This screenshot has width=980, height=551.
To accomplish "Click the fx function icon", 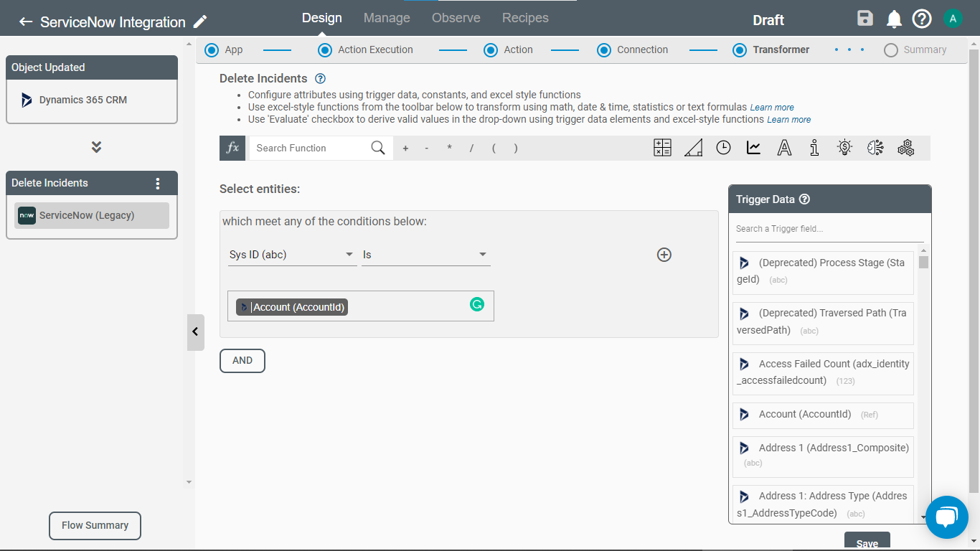I will pos(232,148).
